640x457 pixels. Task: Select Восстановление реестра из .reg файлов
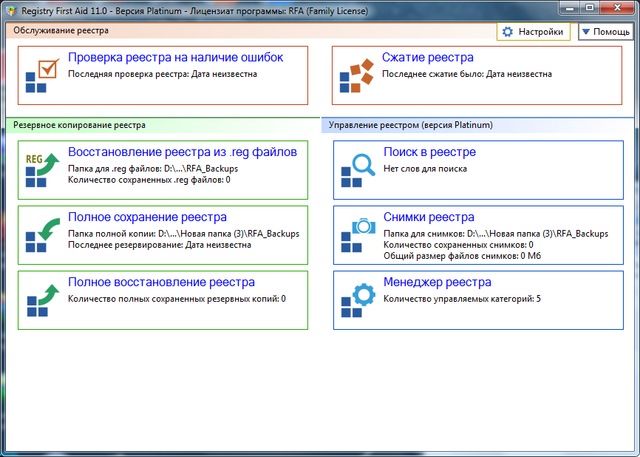tap(182, 152)
